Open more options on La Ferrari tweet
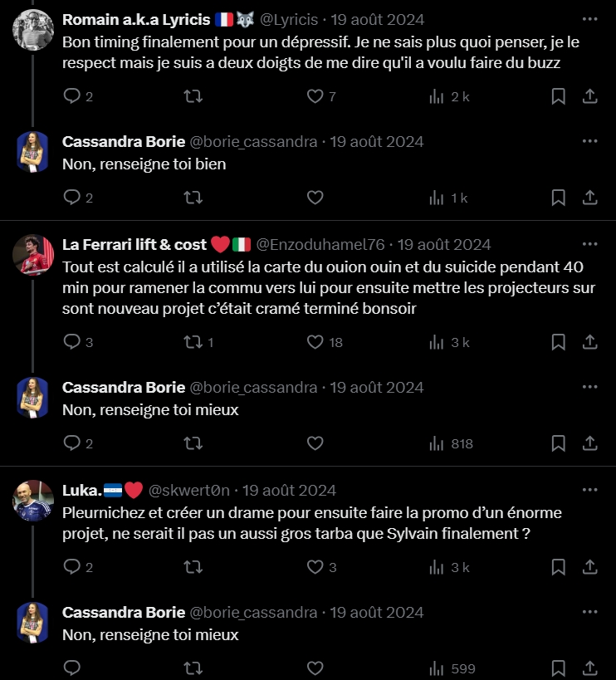 [589, 244]
